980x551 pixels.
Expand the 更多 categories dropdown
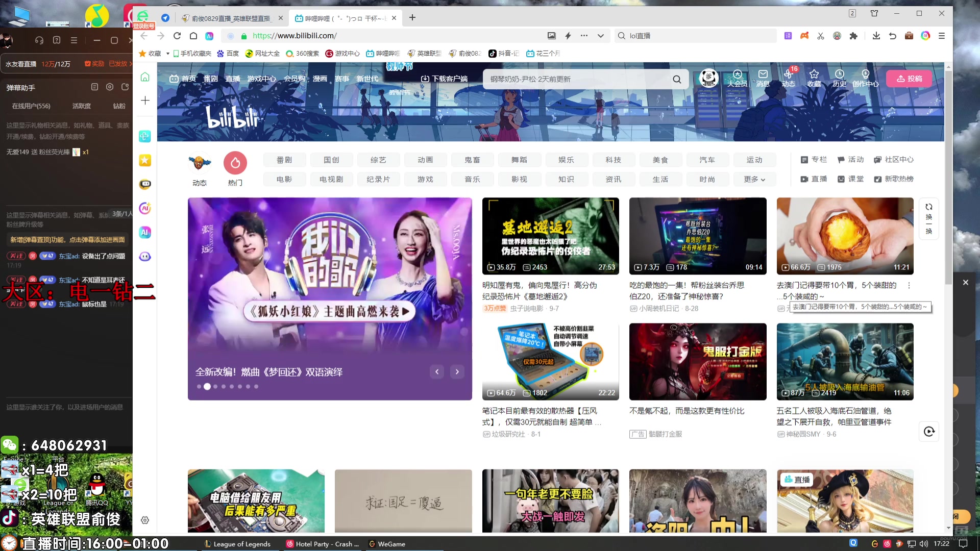[754, 179]
